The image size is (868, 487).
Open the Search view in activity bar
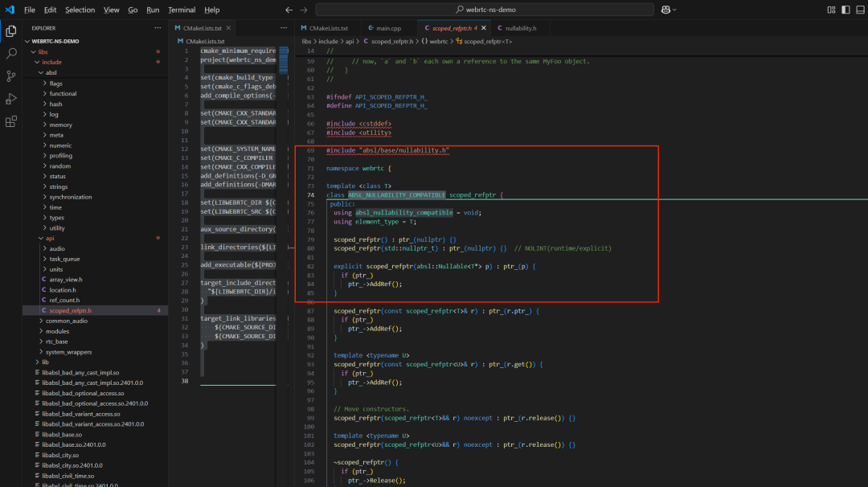11,54
